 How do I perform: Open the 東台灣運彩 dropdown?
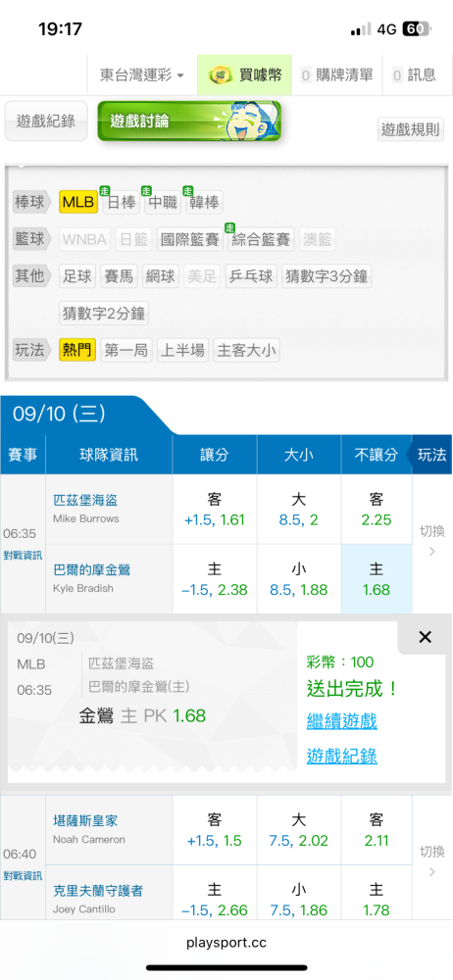click(142, 75)
